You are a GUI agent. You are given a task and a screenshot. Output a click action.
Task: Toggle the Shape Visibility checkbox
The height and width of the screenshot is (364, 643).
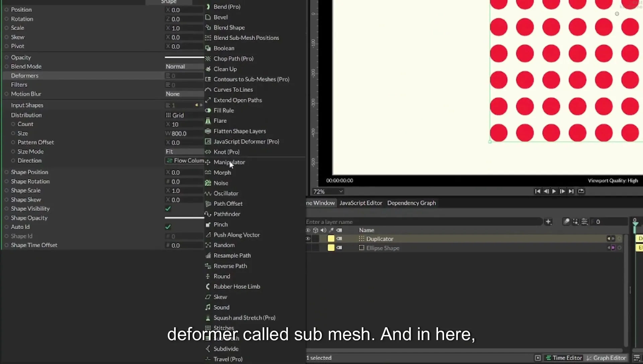[x=168, y=209]
